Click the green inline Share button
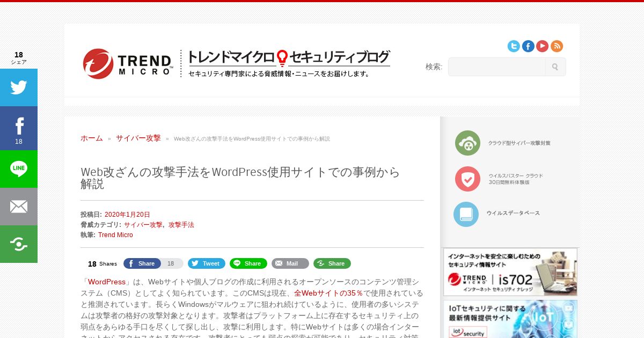The height and width of the screenshot is (338, 644). (x=332, y=263)
